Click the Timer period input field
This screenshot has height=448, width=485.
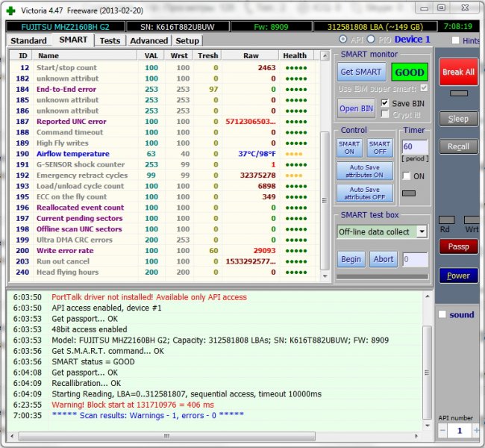point(414,147)
